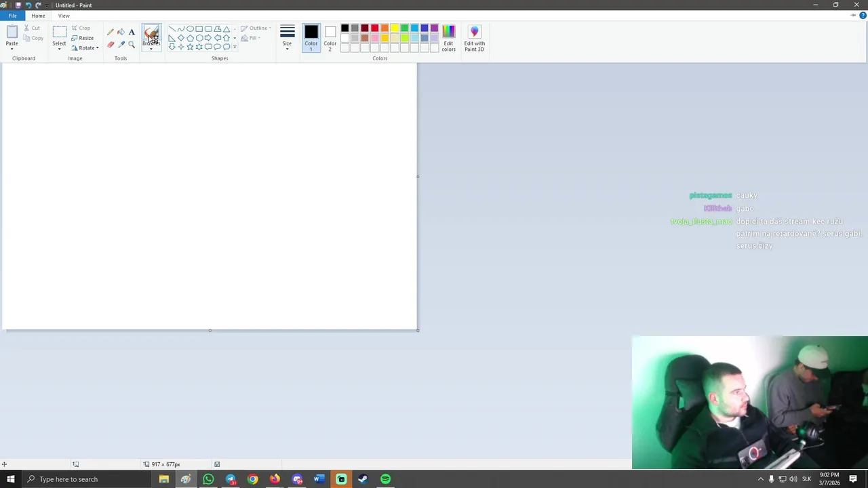The width and height of the screenshot is (868, 488).
Task: Expand the Shapes gallery more arrow
Action: pos(235,47)
